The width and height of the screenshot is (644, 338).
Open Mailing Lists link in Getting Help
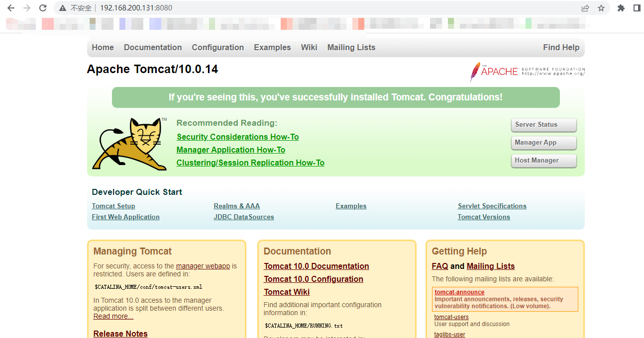[491, 266]
